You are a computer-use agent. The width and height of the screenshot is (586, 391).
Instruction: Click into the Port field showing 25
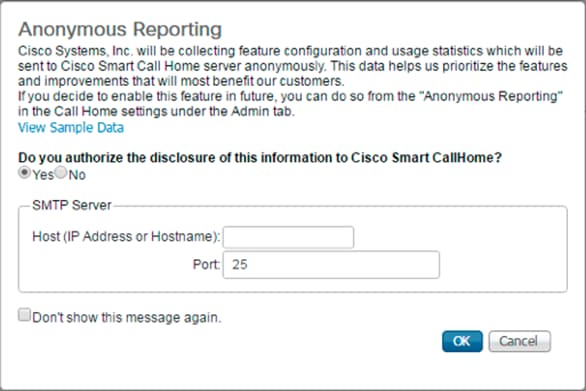click(x=331, y=265)
